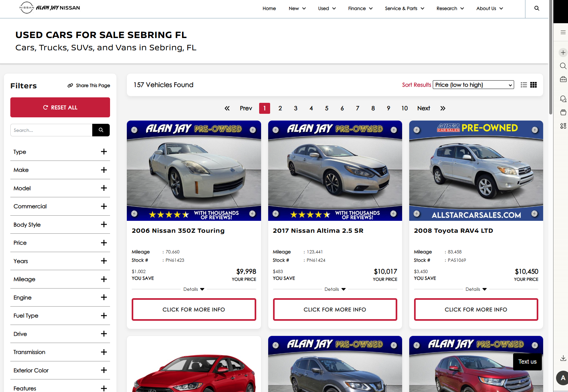Go to results page 10
The image size is (568, 392).
click(x=404, y=108)
